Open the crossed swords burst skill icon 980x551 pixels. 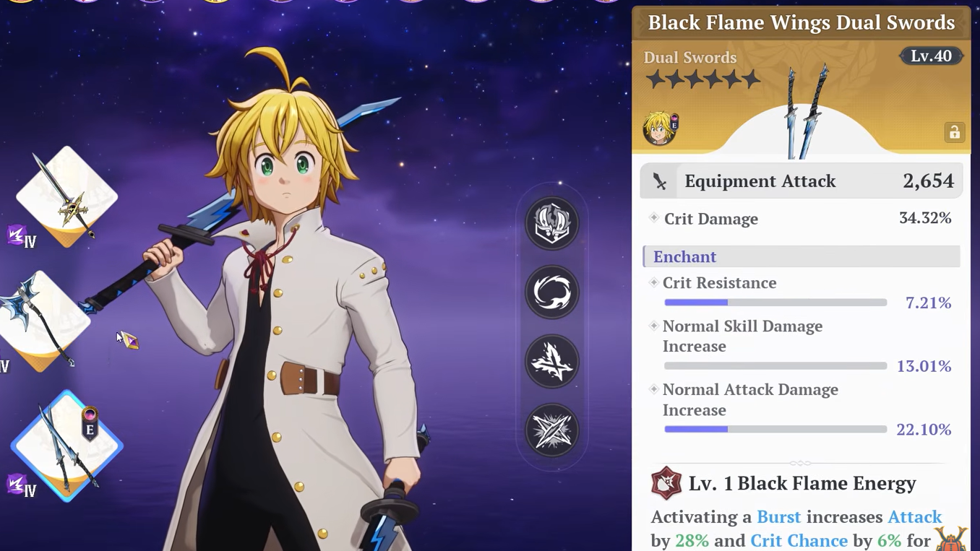click(551, 430)
